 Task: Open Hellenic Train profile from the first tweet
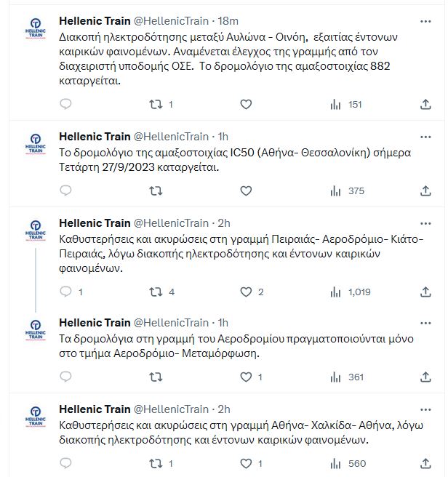95,20
